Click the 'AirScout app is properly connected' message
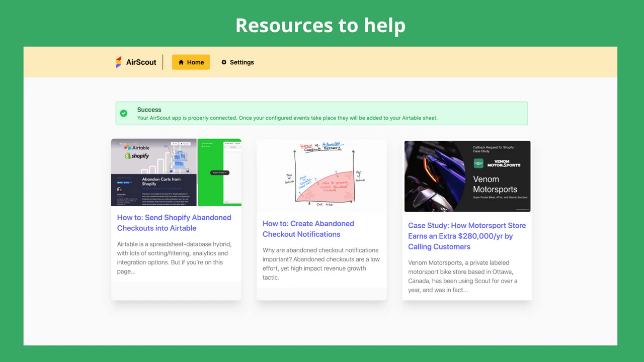644x362 pixels. click(x=287, y=118)
